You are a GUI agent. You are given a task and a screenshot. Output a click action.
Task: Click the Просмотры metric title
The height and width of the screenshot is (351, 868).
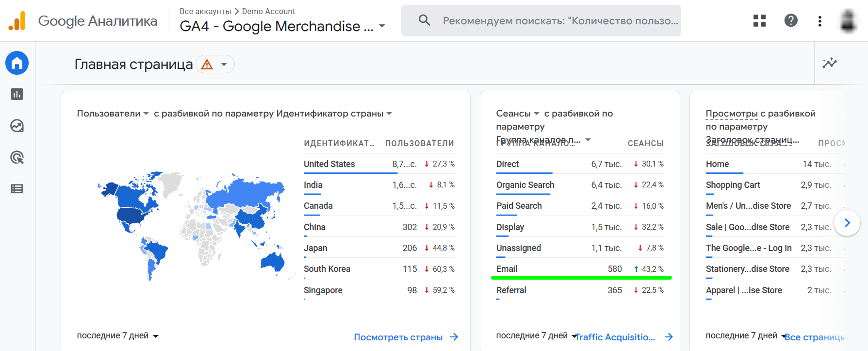(732, 114)
